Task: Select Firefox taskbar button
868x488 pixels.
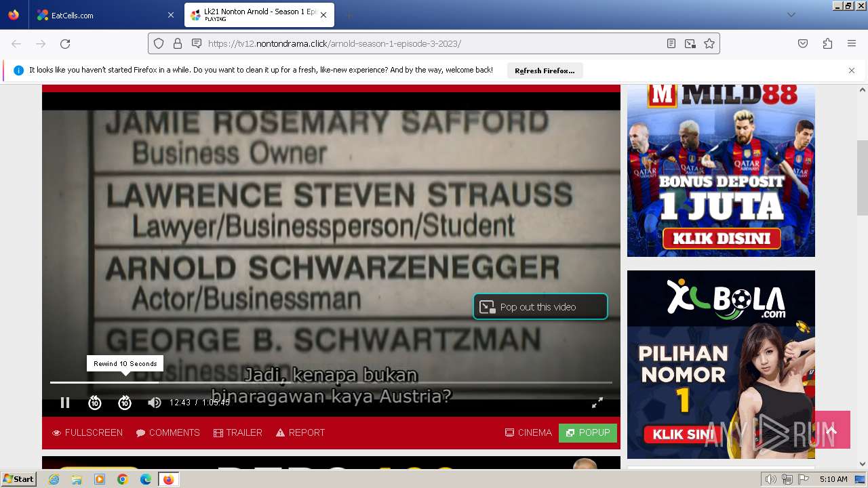Action: tap(168, 479)
